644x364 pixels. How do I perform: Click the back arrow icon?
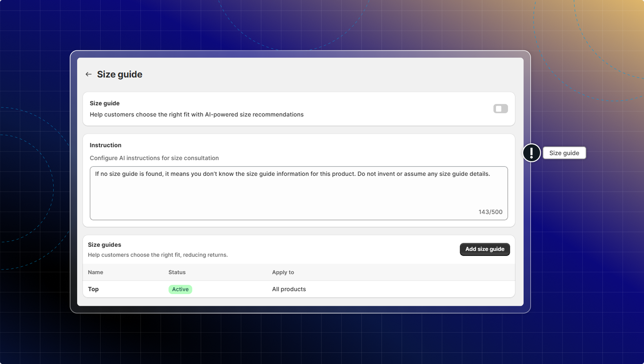pyautogui.click(x=89, y=74)
